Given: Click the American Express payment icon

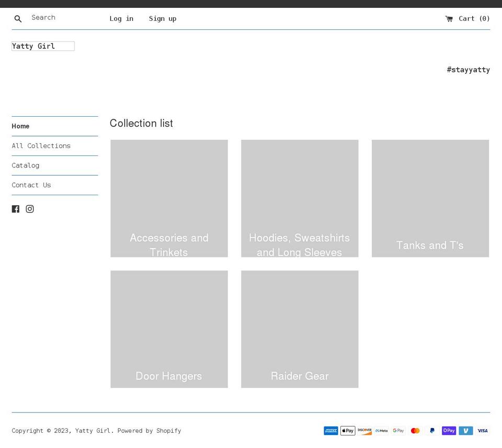Looking at the screenshot, I should [x=330, y=431].
